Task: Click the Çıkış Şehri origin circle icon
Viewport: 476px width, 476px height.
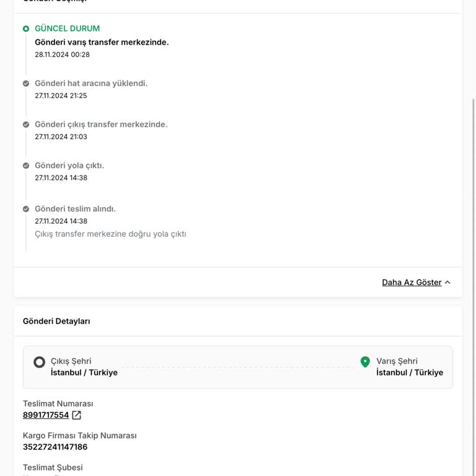Action: coord(39,362)
